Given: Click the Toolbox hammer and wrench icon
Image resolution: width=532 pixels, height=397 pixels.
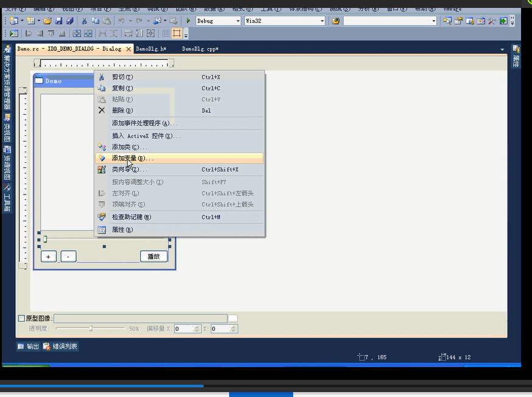Looking at the screenshot, I should coord(492,21).
